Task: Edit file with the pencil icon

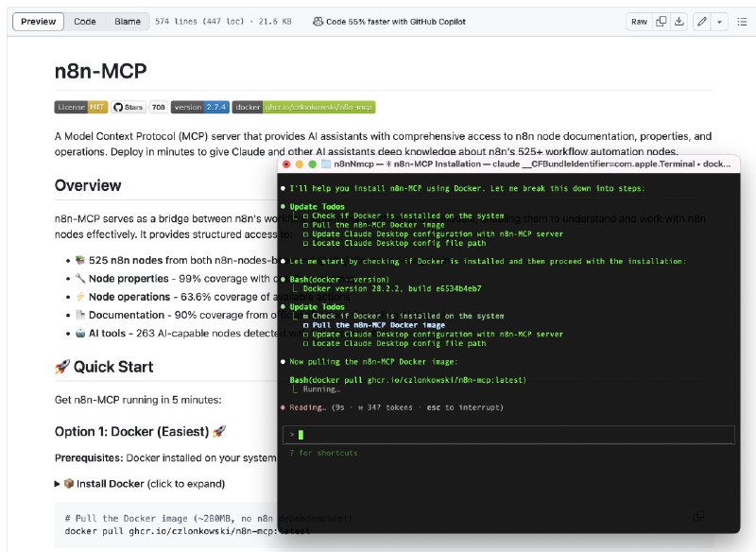Action: click(x=702, y=22)
